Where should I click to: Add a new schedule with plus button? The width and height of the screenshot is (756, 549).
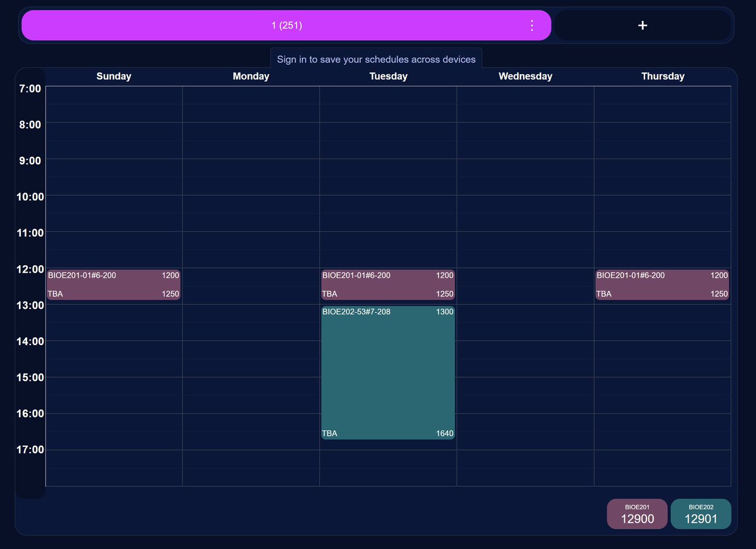[642, 26]
